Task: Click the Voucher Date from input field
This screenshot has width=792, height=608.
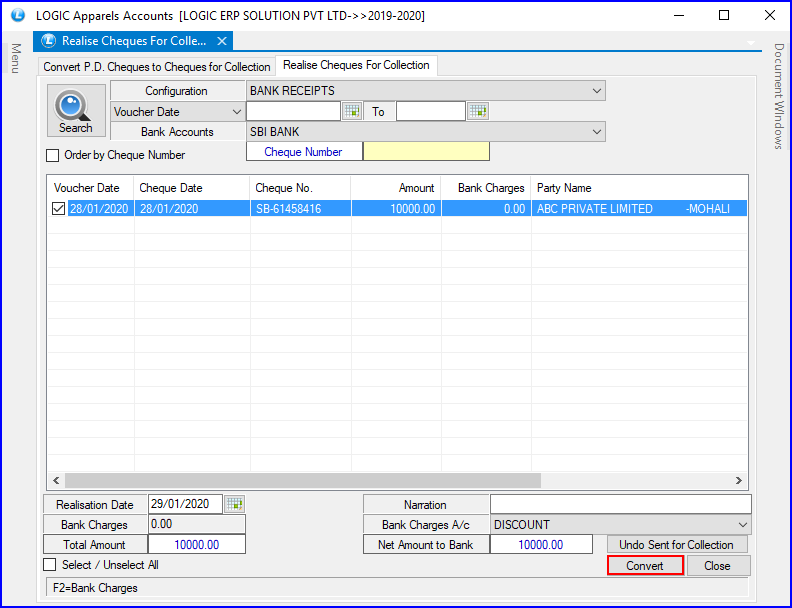Action: point(293,111)
